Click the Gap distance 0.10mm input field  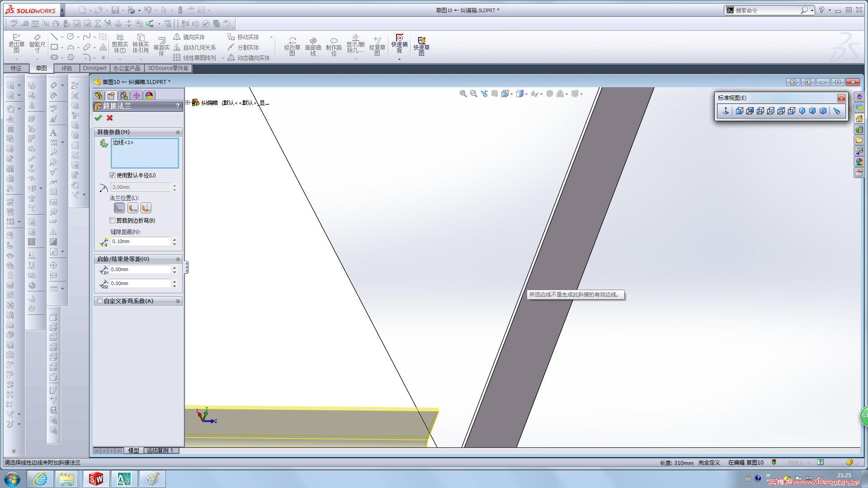[x=140, y=242]
